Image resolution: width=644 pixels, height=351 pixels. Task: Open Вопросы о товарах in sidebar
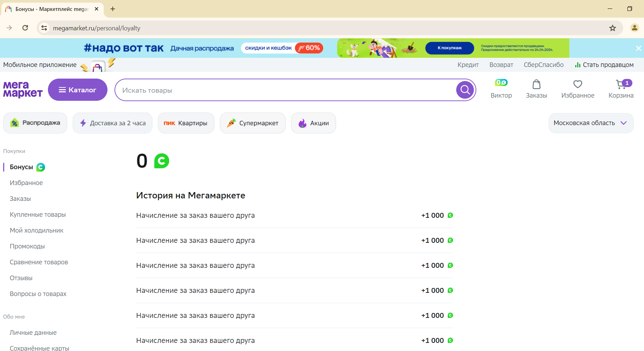[38, 294]
